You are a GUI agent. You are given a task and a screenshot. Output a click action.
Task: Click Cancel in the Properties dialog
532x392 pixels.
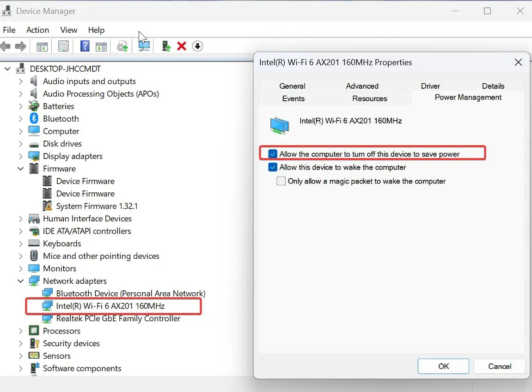click(x=500, y=366)
